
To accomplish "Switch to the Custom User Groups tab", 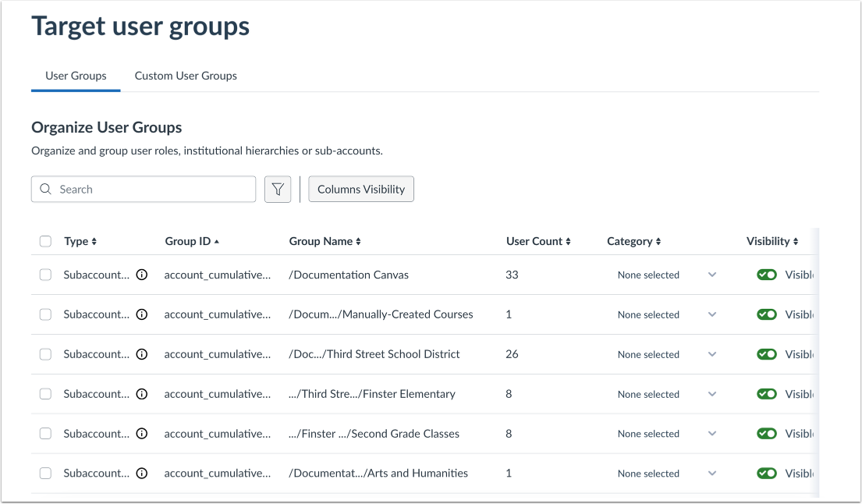I will (186, 76).
